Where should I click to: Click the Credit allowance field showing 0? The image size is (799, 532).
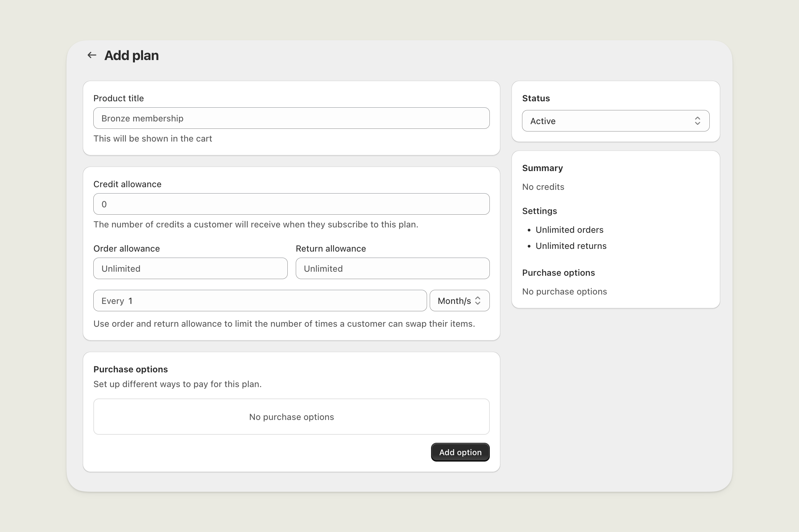(x=291, y=204)
